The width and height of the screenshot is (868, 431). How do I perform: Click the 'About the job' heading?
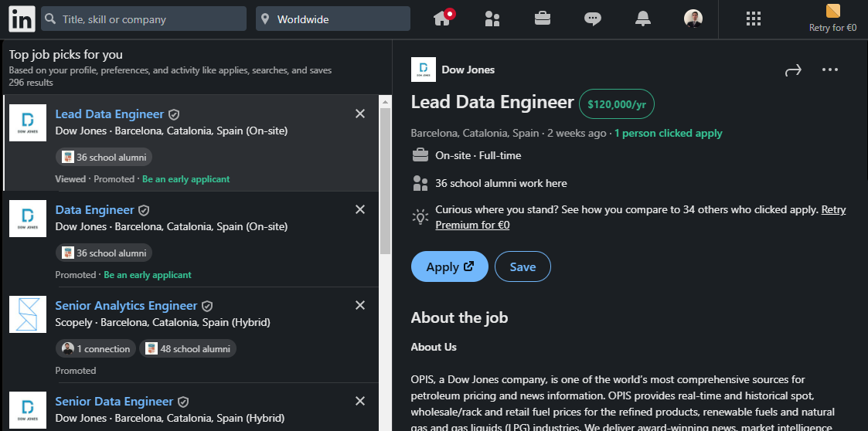click(459, 317)
